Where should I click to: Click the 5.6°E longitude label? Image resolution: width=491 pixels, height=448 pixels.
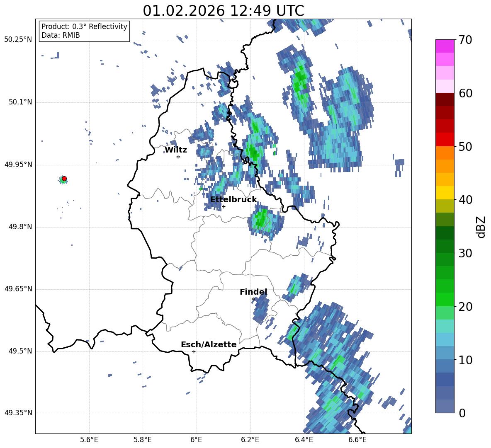pyautogui.click(x=89, y=440)
